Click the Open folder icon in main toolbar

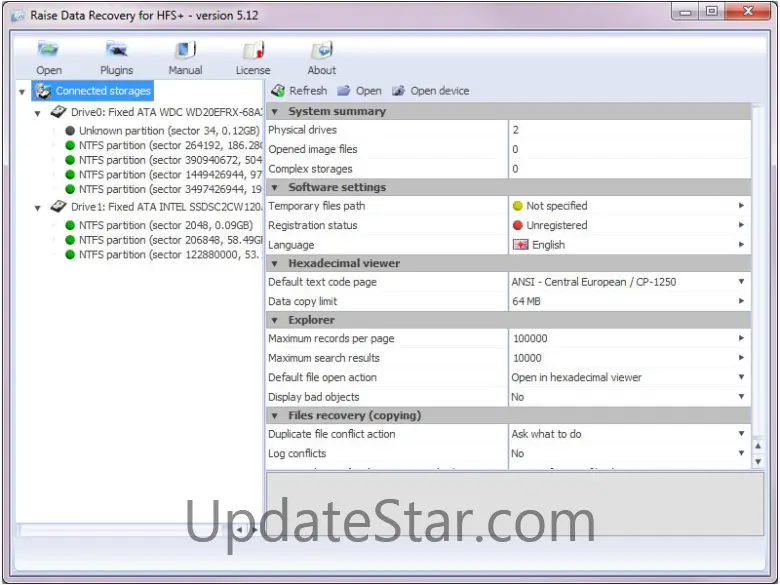[x=48, y=50]
